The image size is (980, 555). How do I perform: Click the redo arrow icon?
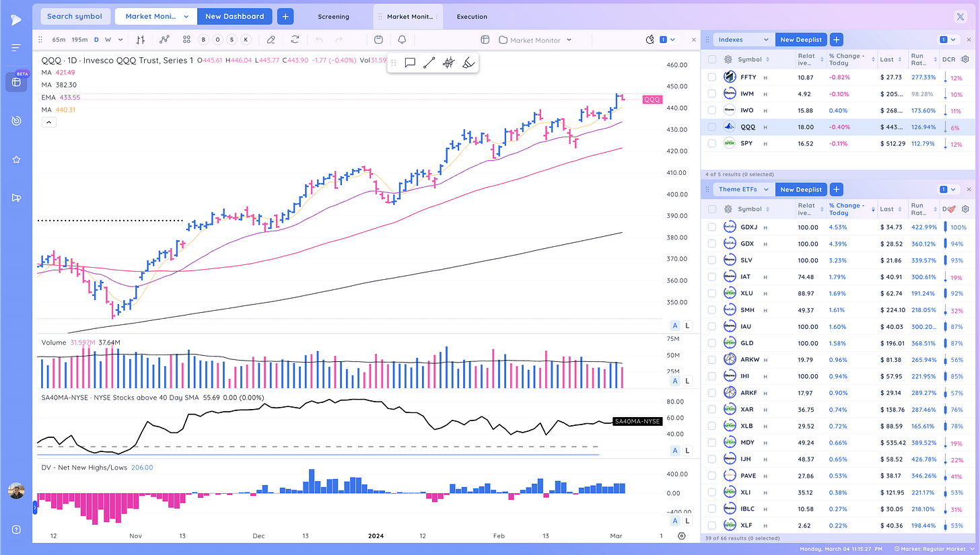[x=339, y=40]
